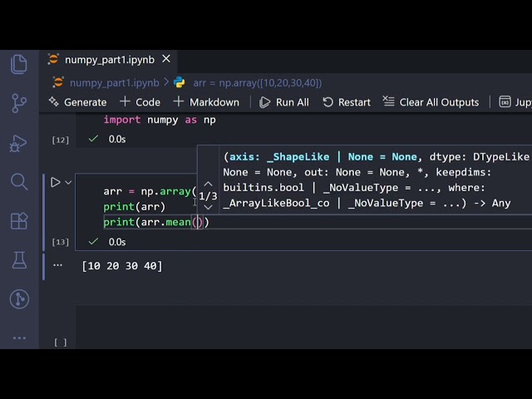Place cursor in the print(arr.mean()) line

pyautogui.click(x=156, y=222)
